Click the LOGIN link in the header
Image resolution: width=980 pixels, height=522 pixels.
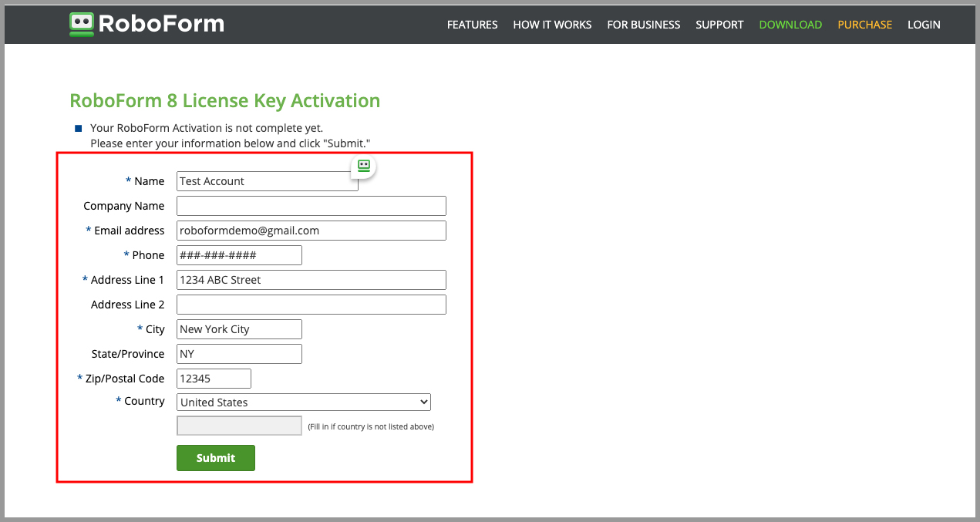pyautogui.click(x=924, y=25)
